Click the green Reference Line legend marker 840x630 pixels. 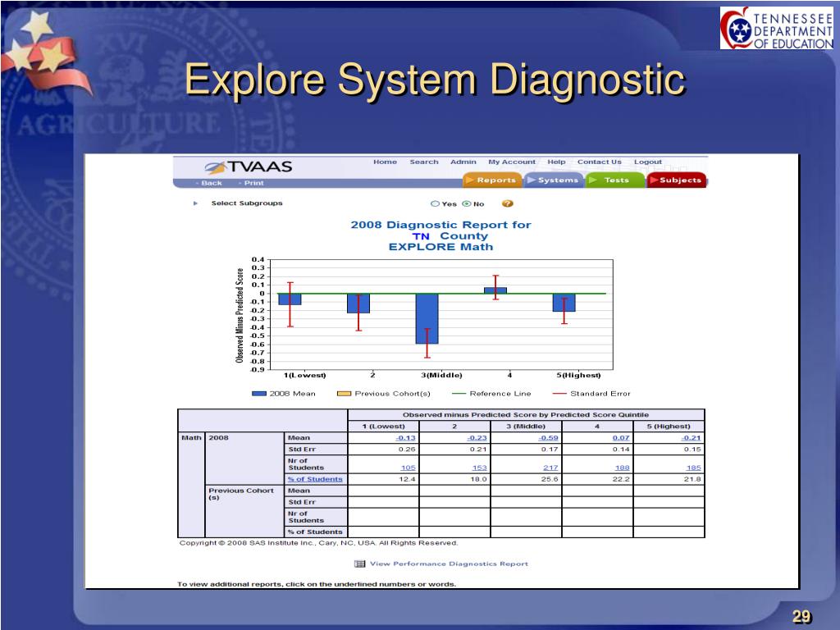tap(459, 394)
